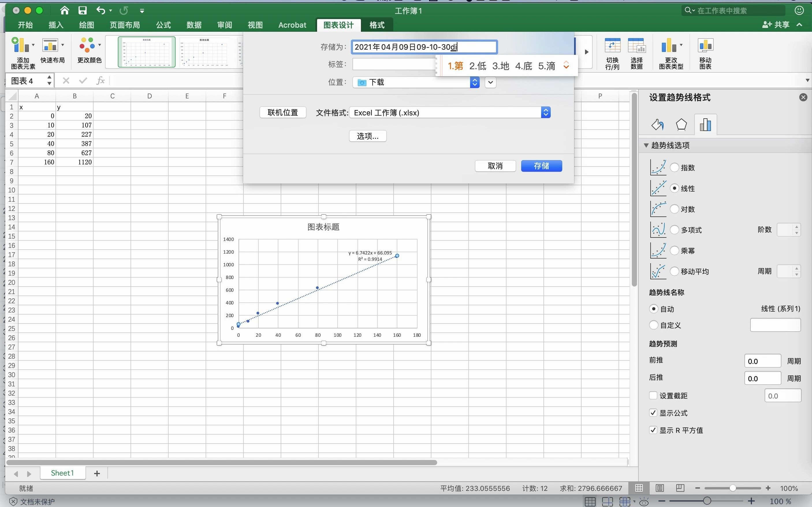Image resolution: width=812 pixels, height=507 pixels.
Task: Click the Tags input field
Action: (394, 64)
